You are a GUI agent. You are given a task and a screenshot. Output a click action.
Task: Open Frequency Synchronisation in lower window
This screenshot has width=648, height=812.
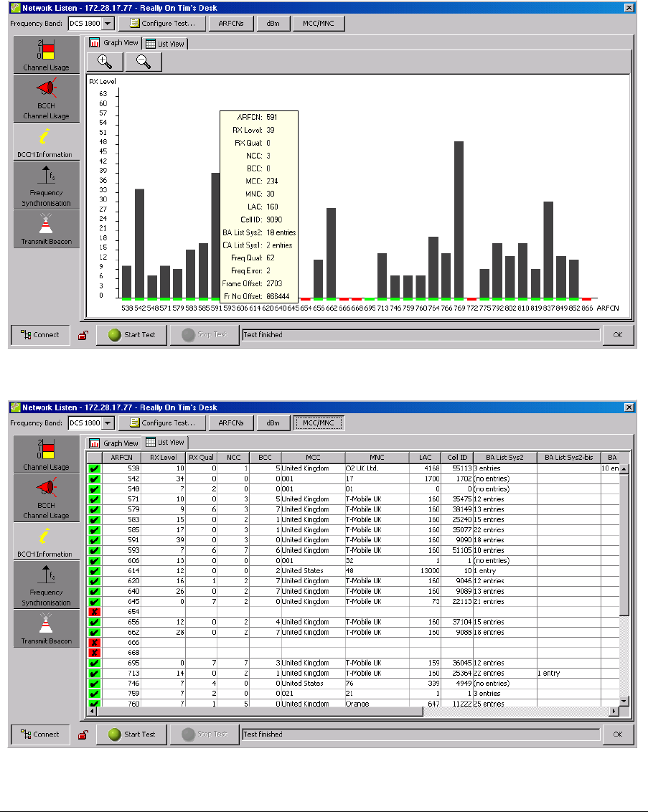pos(46,585)
